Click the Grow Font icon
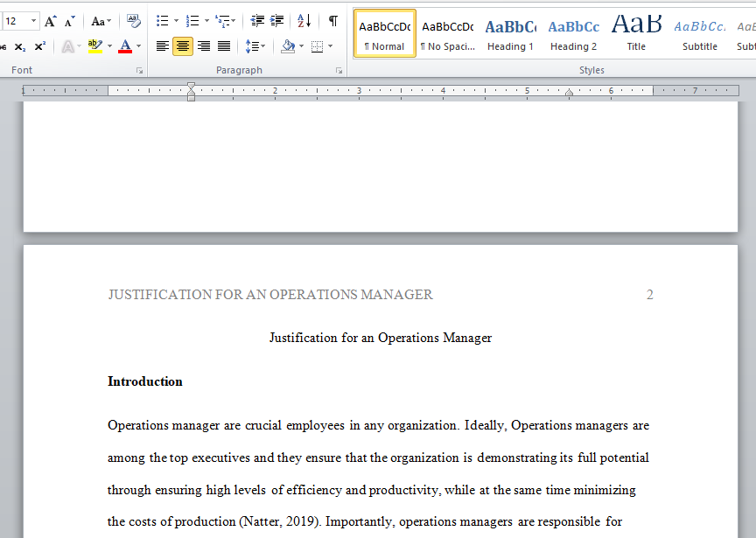 tap(50, 21)
